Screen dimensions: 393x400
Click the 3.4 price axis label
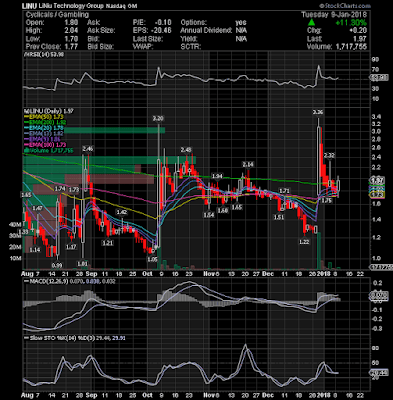377,117
